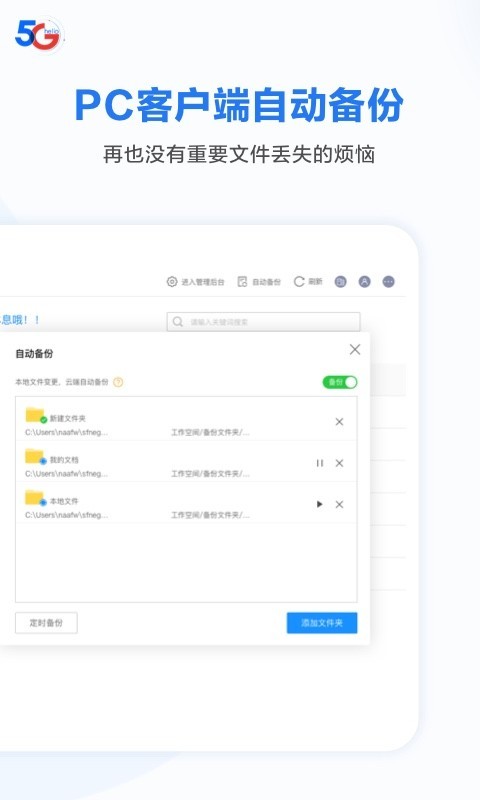480x800 pixels.
Task: Remove 新建文件夹 from backup list
Action: click(339, 422)
